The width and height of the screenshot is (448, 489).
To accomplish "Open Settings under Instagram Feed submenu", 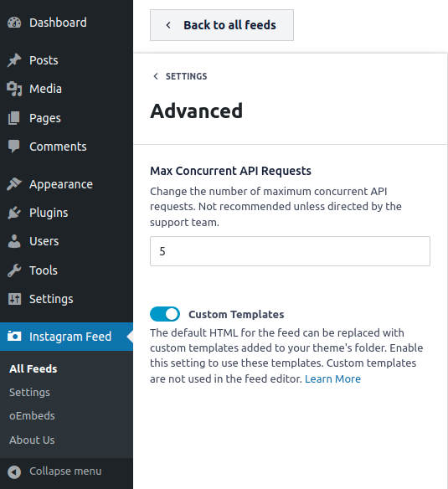I will click(29, 393).
